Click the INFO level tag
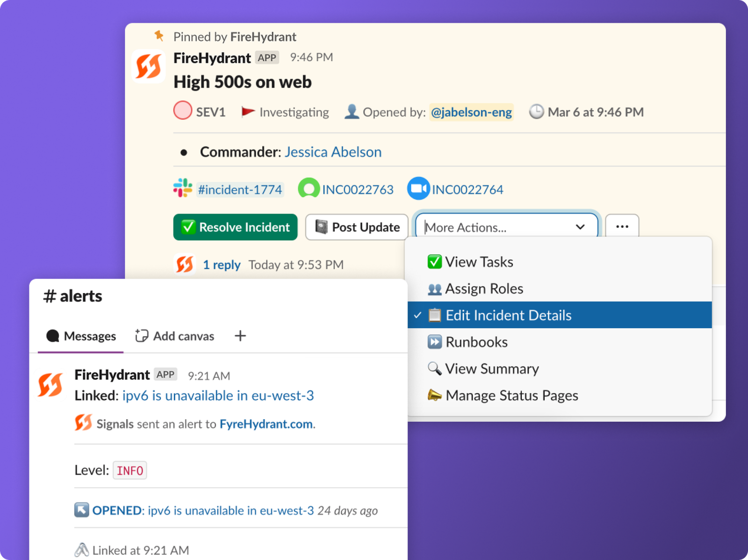The image size is (748, 560). [129, 470]
